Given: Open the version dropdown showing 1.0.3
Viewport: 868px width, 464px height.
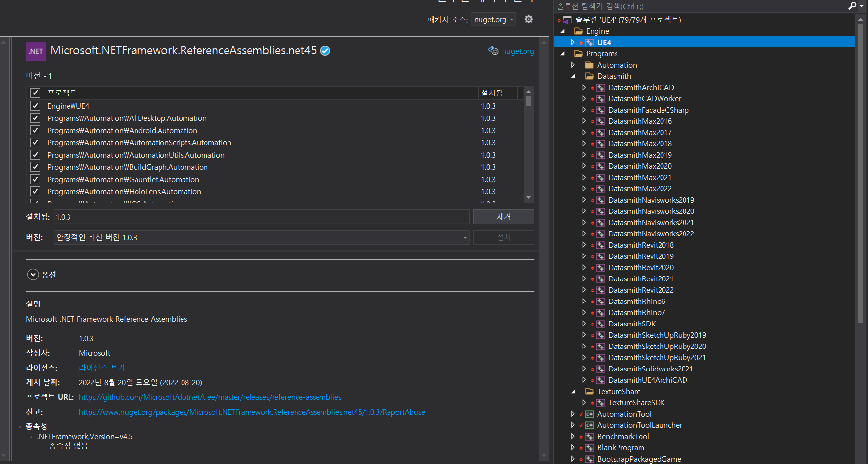Looking at the screenshot, I should tap(261, 237).
